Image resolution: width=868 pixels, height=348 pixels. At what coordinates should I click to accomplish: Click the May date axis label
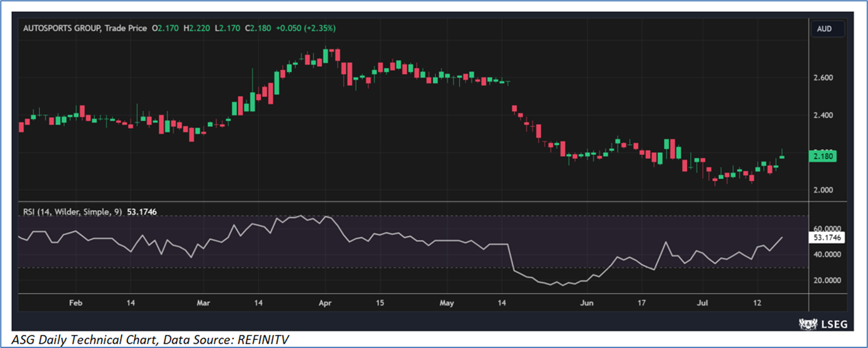pos(446,303)
